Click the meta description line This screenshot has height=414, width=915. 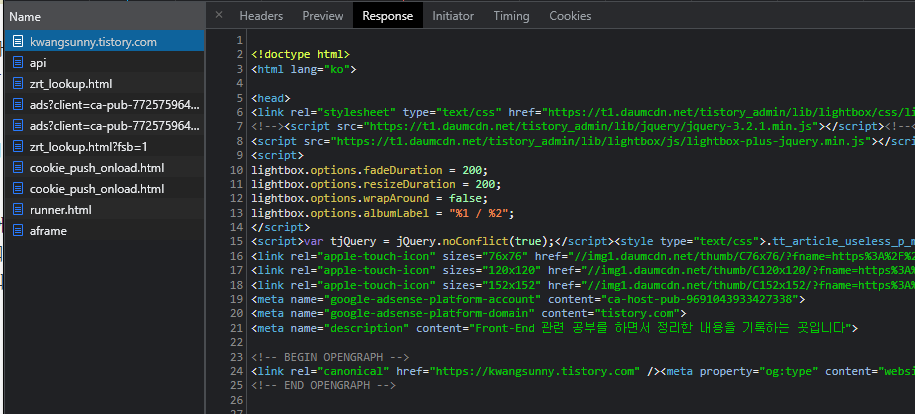[x=554, y=328]
